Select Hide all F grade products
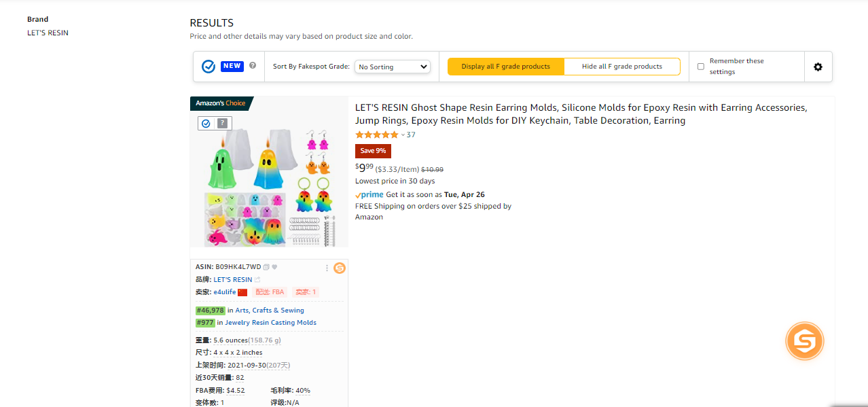The width and height of the screenshot is (868, 407). tap(621, 67)
